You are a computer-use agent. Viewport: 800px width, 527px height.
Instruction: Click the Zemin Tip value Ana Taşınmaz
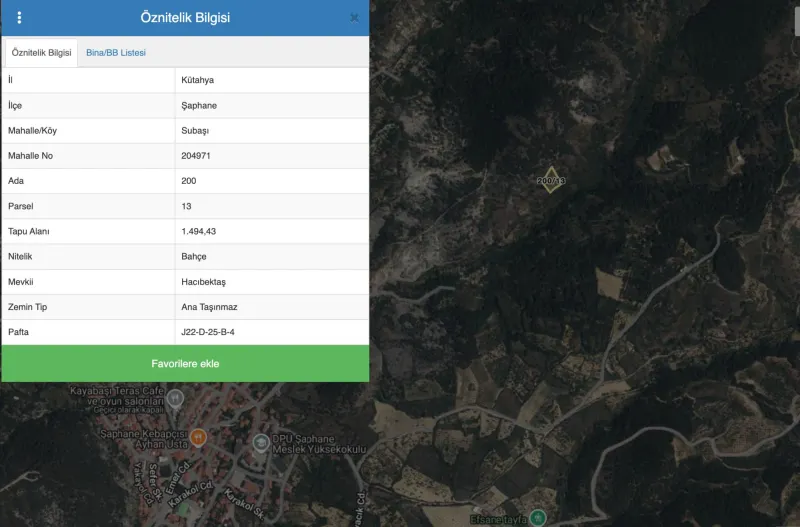coord(209,307)
